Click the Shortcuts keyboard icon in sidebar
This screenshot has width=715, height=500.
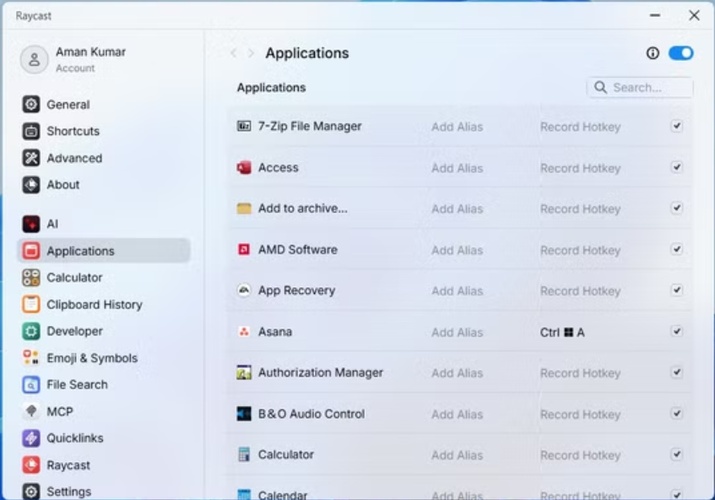pos(31,131)
